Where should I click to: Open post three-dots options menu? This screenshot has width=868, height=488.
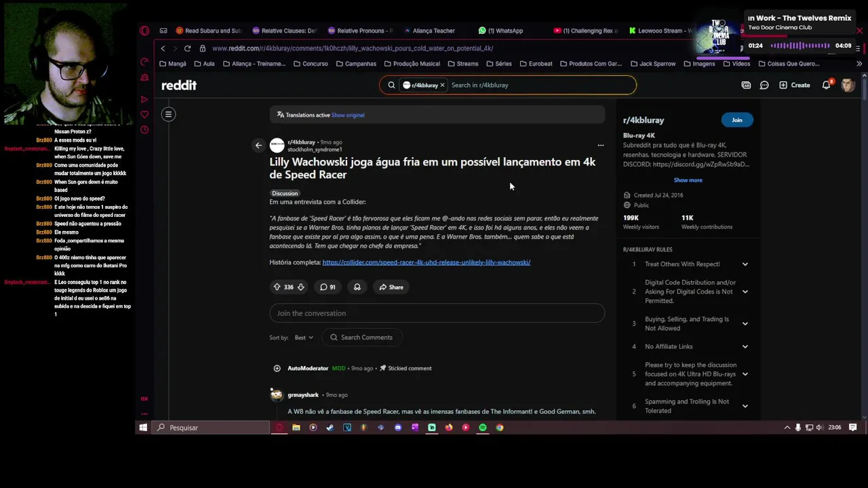600,145
